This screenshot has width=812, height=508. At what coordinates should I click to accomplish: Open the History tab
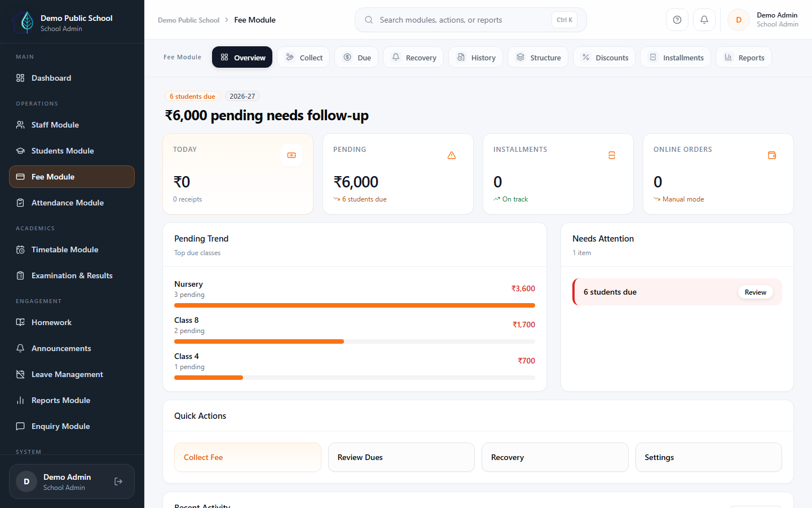click(x=475, y=57)
